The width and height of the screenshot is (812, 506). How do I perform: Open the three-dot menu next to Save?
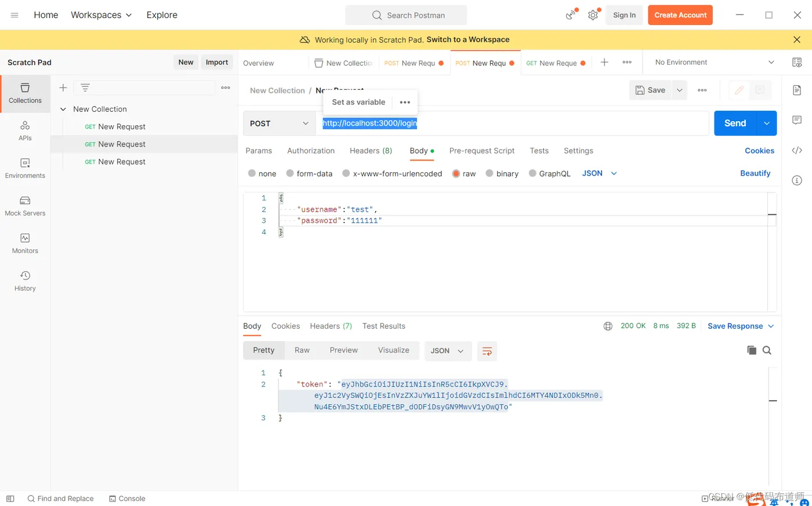702,90
